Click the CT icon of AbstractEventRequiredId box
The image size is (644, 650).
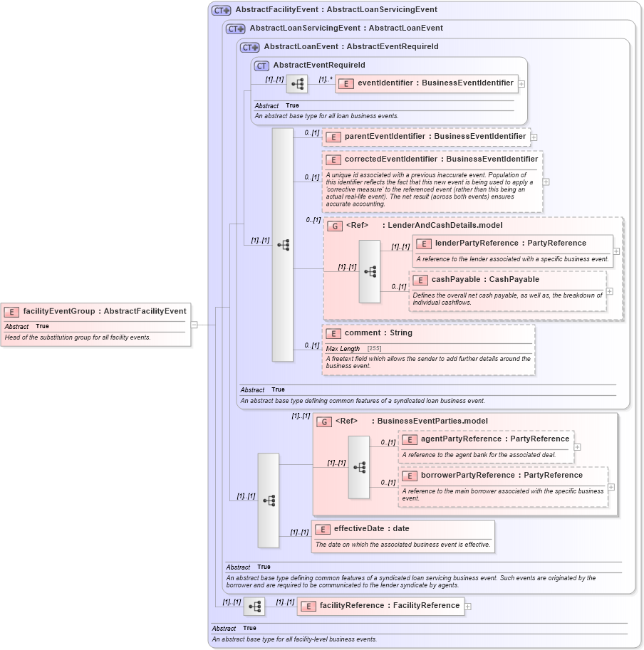(260, 65)
